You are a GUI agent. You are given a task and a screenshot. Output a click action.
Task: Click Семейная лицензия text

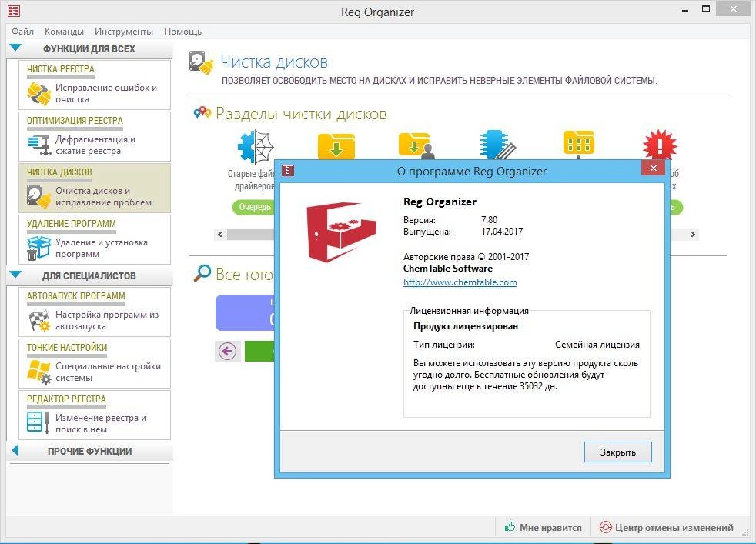tap(597, 345)
